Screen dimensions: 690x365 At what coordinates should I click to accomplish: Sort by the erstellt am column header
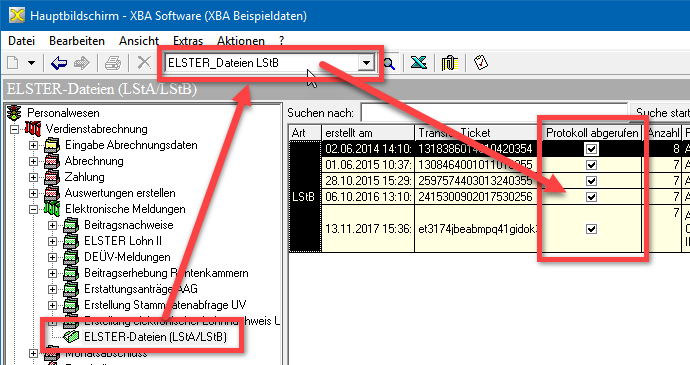[x=368, y=133]
